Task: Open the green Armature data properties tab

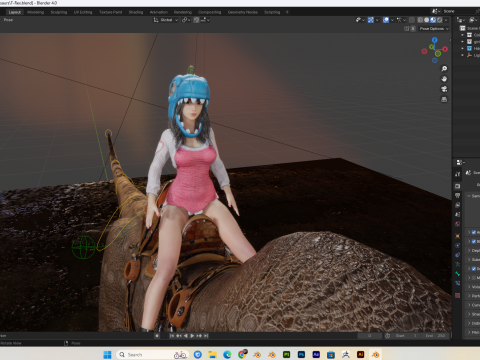Action: (x=458, y=264)
